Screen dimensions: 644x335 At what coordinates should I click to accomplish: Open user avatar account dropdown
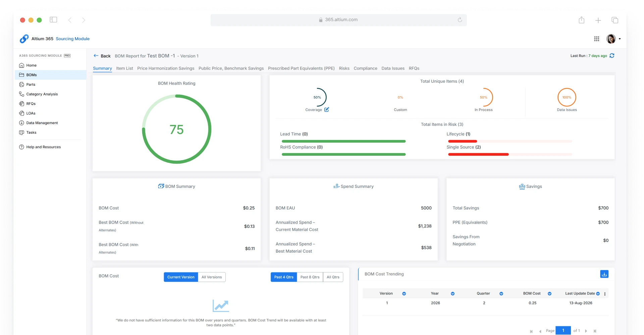pyautogui.click(x=613, y=39)
